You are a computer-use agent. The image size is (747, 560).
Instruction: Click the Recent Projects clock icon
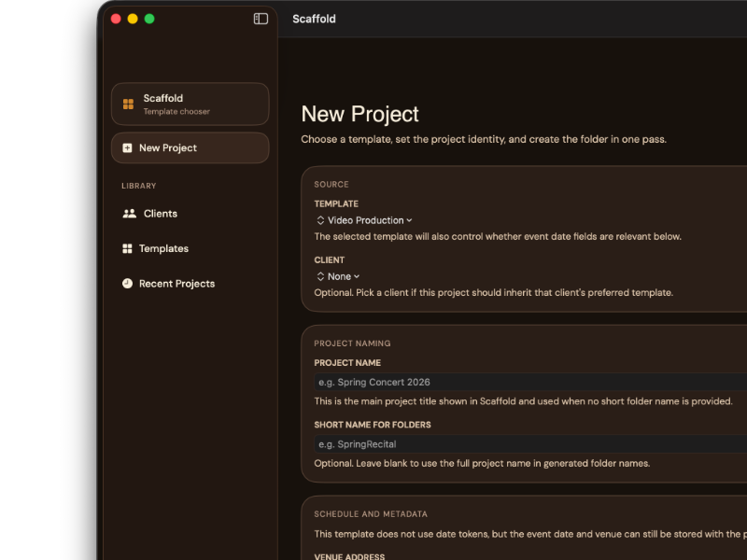coord(127,284)
